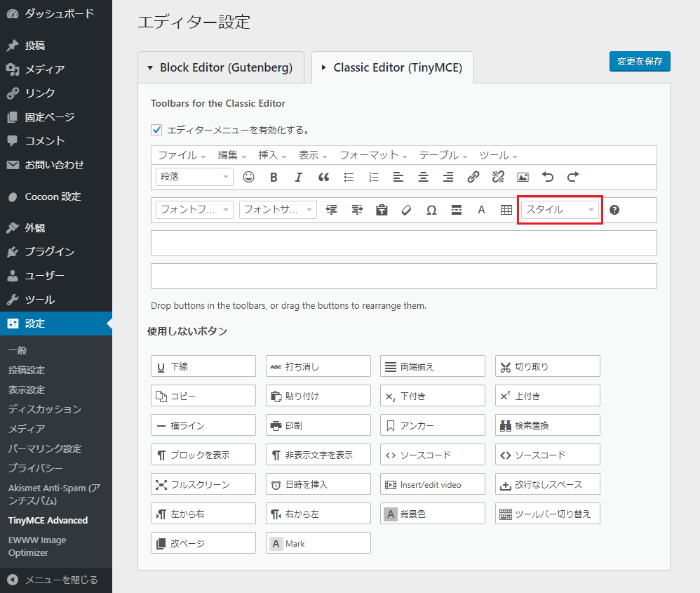
Task: Switch to Block Editor (Gutenberg) tab
Action: pos(221,67)
